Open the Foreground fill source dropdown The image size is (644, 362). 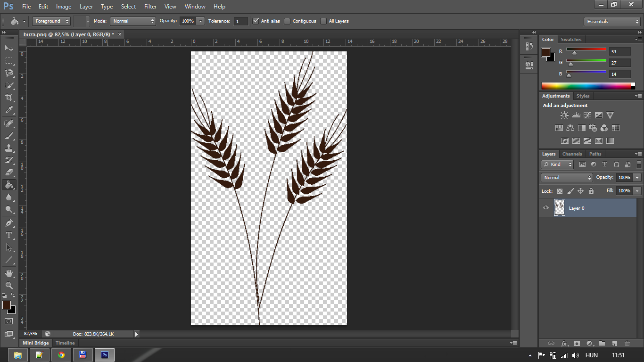coord(51,21)
